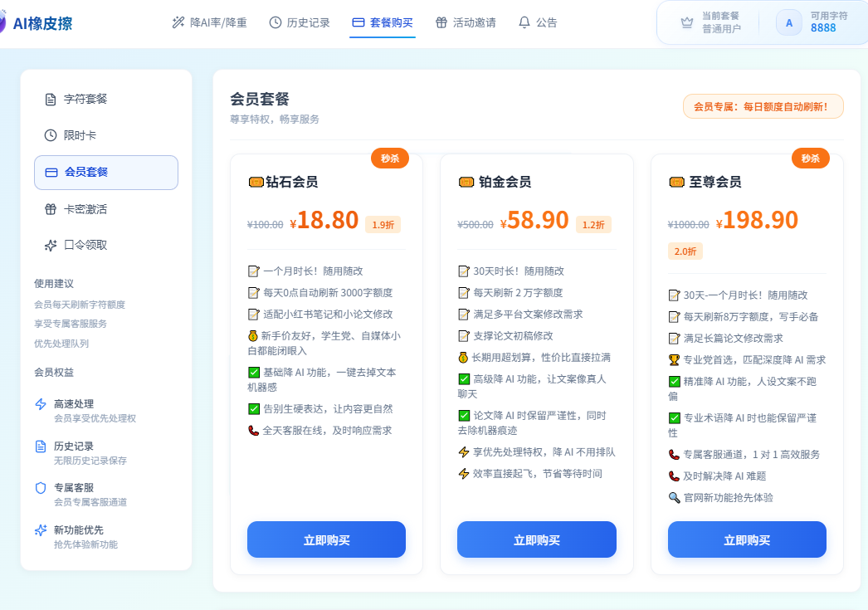This screenshot has height=610, width=868.
Task: Go to 活动邀请 gift page
Action: tap(466, 22)
